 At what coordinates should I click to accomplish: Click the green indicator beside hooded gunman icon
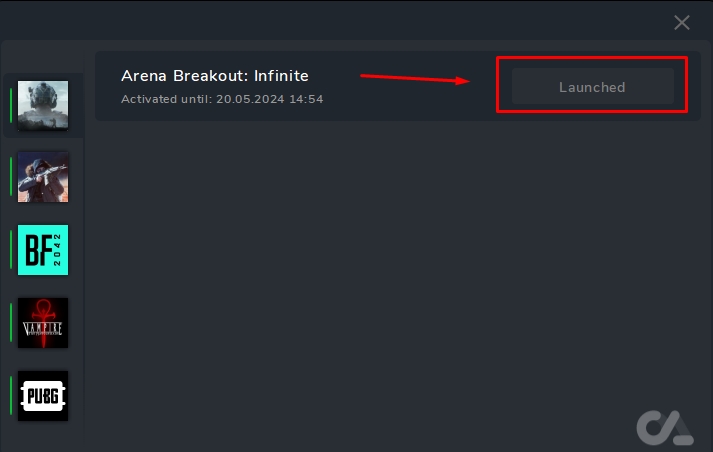pos(11,177)
